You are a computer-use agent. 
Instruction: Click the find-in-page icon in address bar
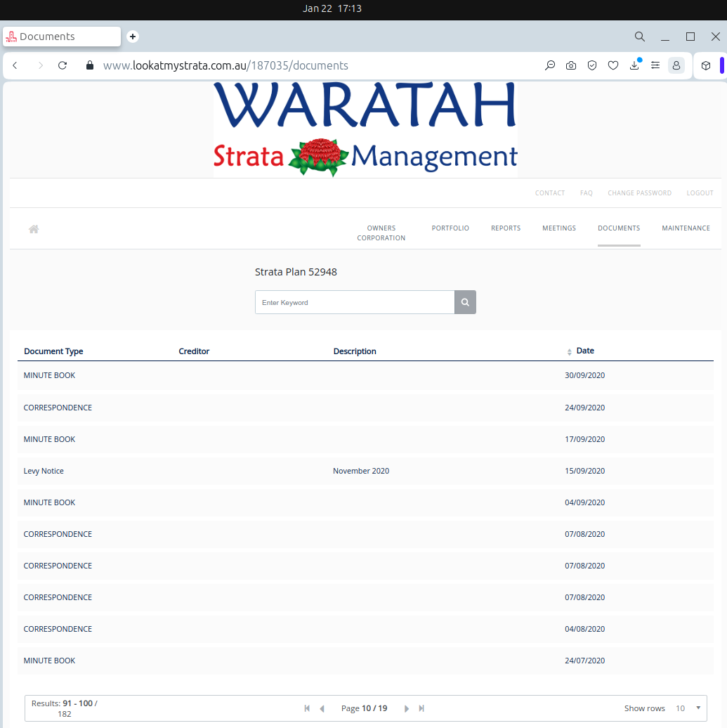tap(550, 65)
